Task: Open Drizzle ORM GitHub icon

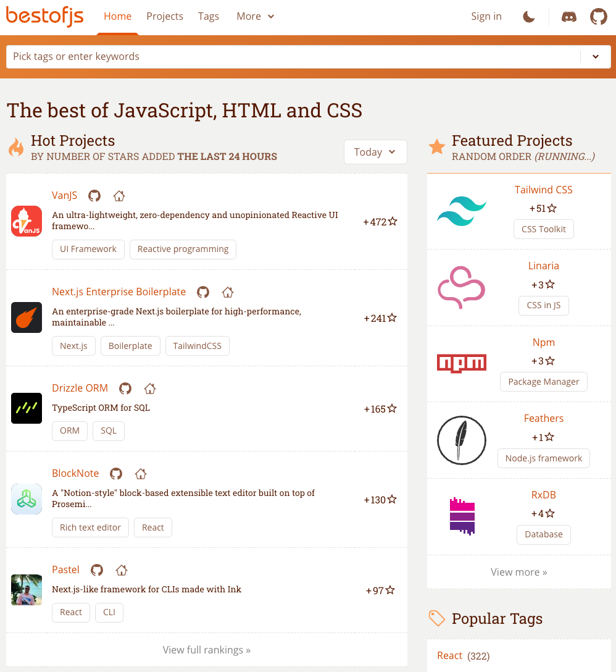Action: pos(125,388)
